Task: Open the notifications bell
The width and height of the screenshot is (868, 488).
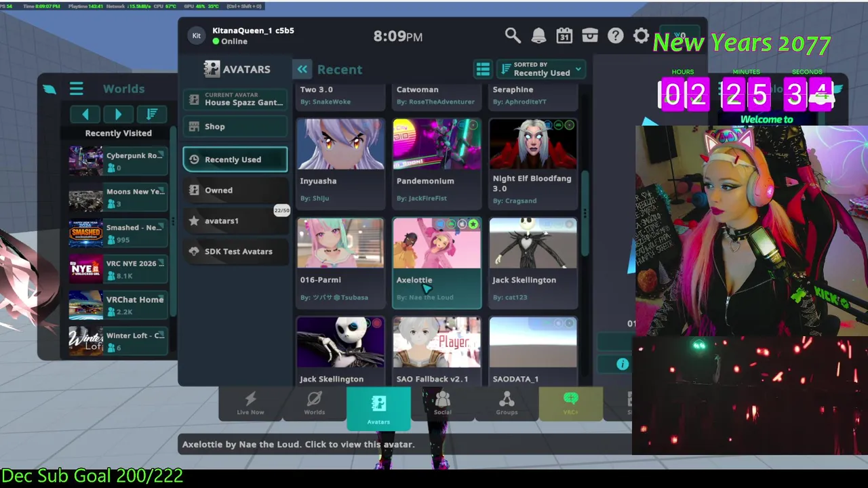Action: 538,36
